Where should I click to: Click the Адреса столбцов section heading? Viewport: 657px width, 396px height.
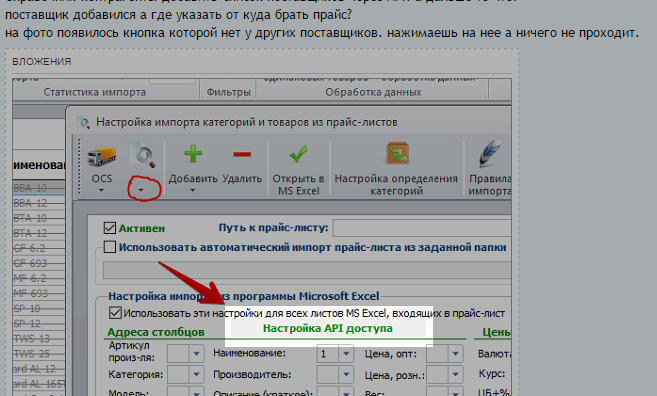click(156, 332)
